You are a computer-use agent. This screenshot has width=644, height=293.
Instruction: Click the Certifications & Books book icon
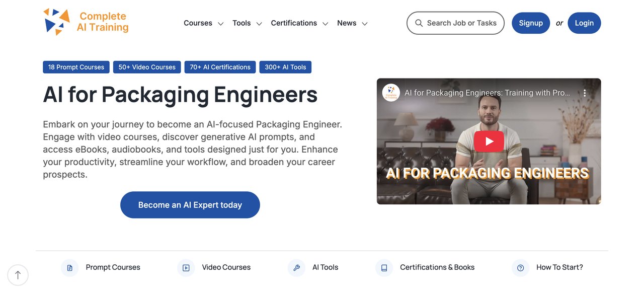pos(384,268)
